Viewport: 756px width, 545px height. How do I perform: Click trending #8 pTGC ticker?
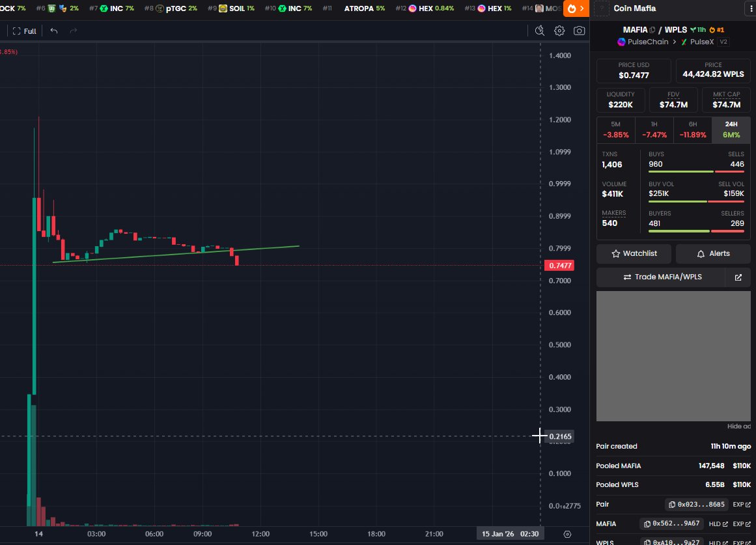[171, 8]
